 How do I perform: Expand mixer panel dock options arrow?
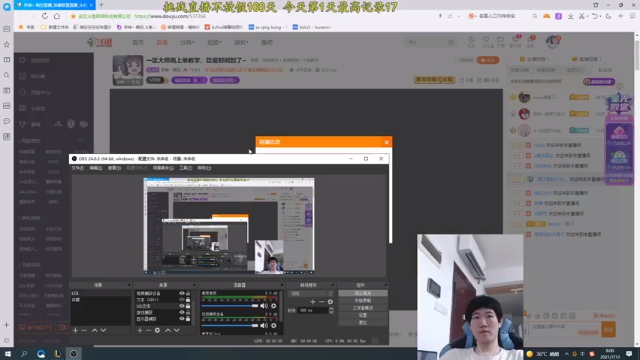tap(282, 285)
